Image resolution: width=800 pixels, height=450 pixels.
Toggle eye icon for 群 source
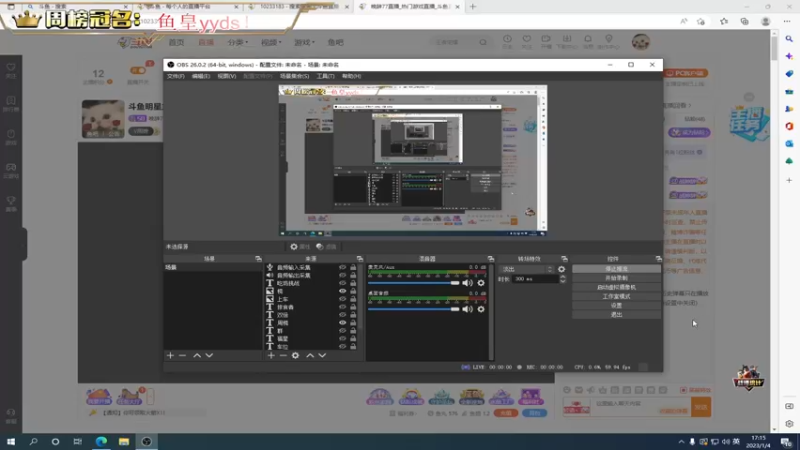(342, 331)
